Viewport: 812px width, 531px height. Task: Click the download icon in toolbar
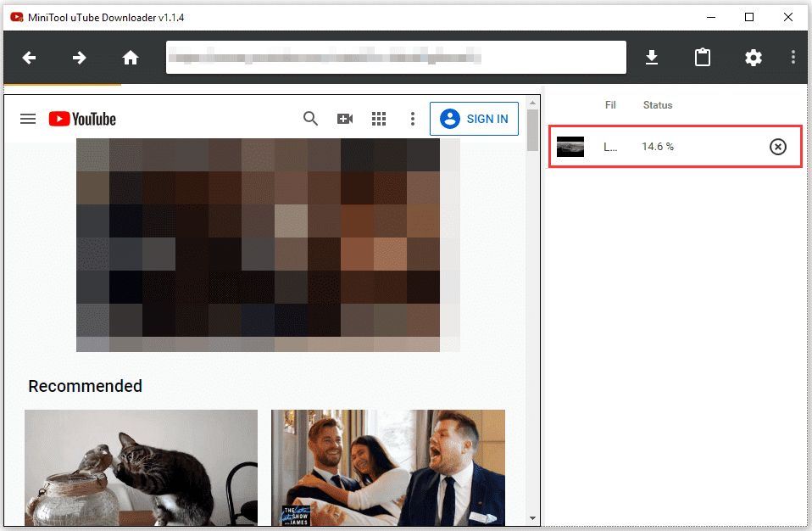click(x=651, y=58)
